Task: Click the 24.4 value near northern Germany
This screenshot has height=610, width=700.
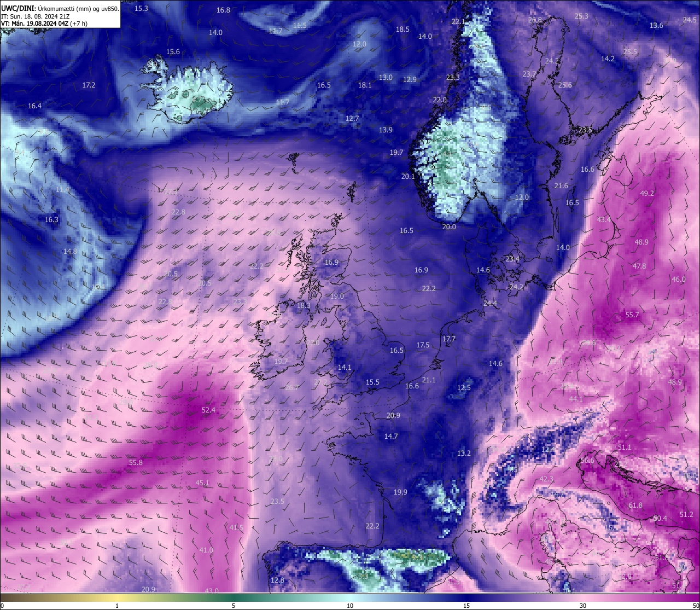Action: (491, 303)
